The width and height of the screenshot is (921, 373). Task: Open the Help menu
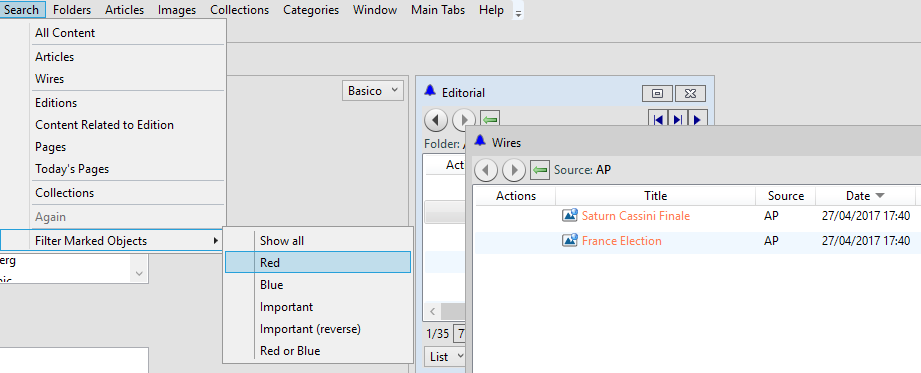click(491, 10)
